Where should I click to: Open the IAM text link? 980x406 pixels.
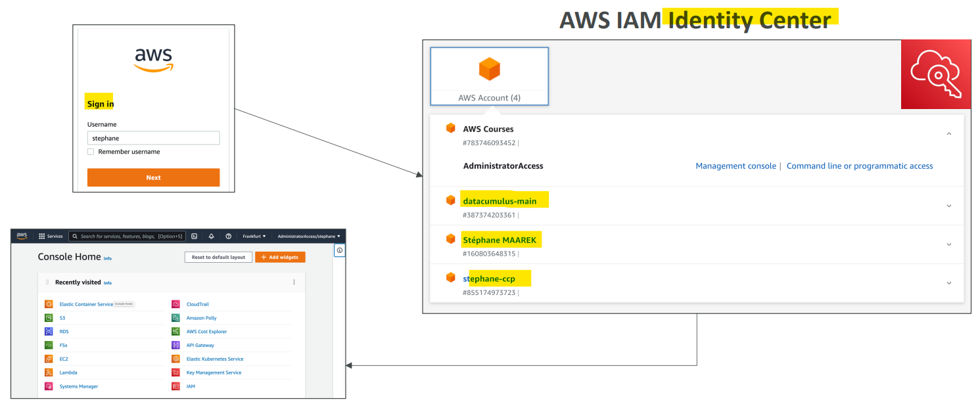coord(191,386)
